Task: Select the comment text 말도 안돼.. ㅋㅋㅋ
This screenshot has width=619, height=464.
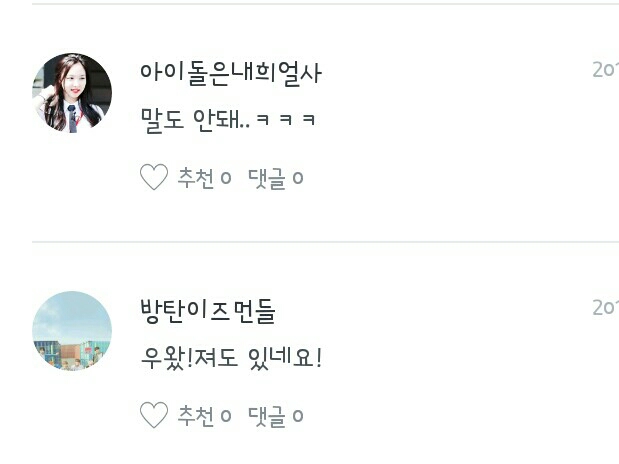Action: pos(228,120)
